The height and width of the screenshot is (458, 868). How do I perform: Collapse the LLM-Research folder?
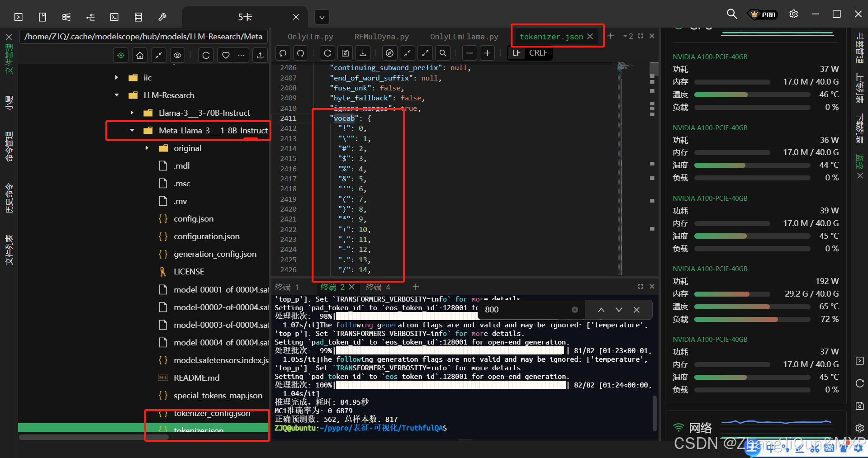pyautogui.click(x=117, y=95)
